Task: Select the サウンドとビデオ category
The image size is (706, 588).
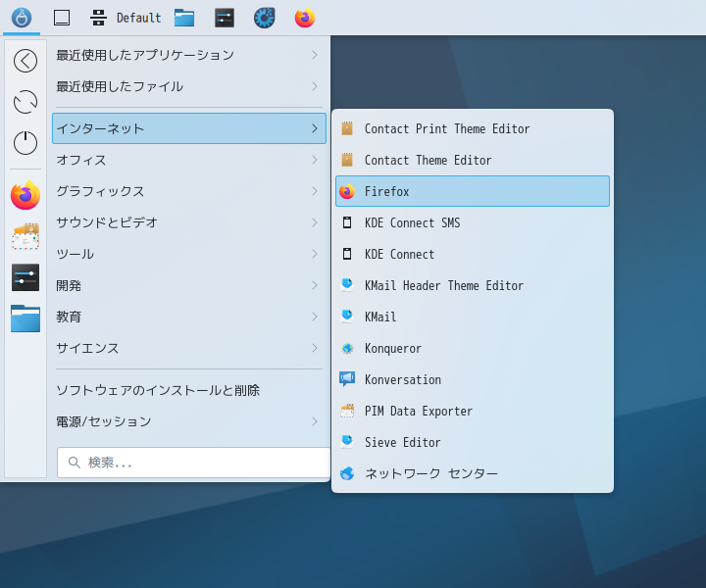Action: tap(188, 222)
